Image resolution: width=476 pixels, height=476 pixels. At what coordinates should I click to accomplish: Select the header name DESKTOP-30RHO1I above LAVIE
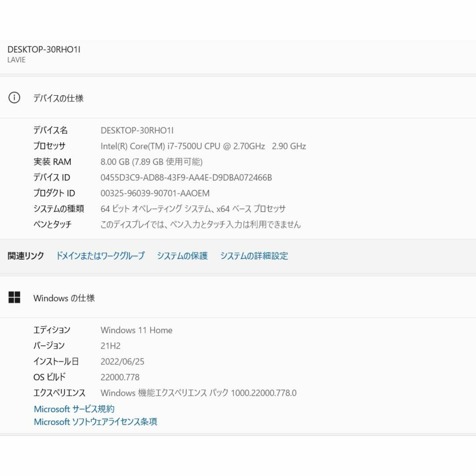click(44, 49)
